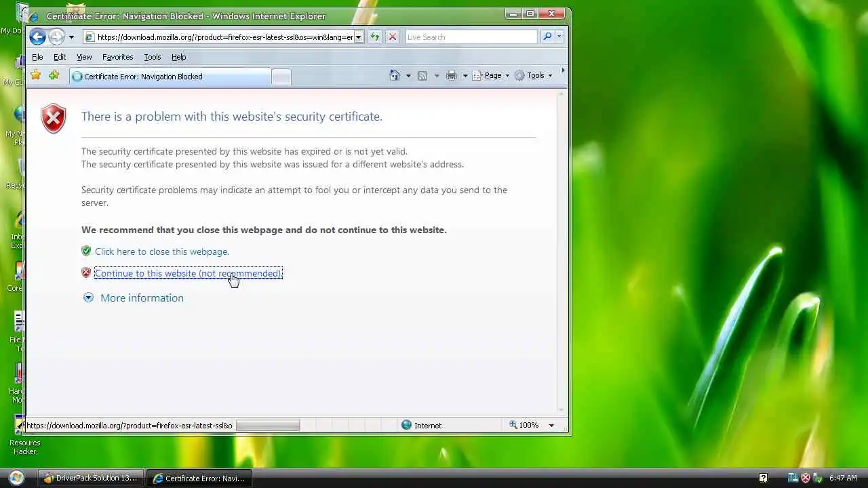
Task: Click the red security shield tray icon
Action: point(806,478)
